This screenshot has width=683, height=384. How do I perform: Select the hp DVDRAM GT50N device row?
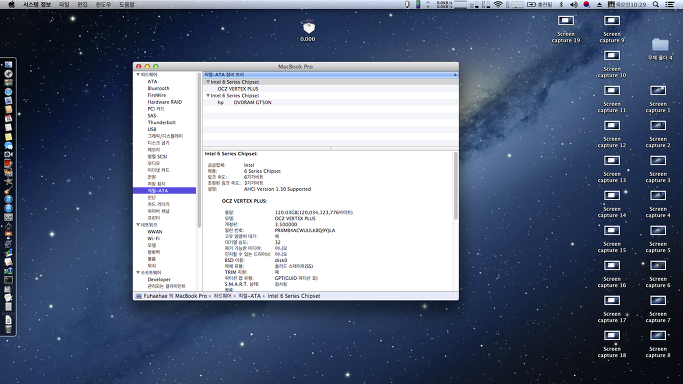331,102
